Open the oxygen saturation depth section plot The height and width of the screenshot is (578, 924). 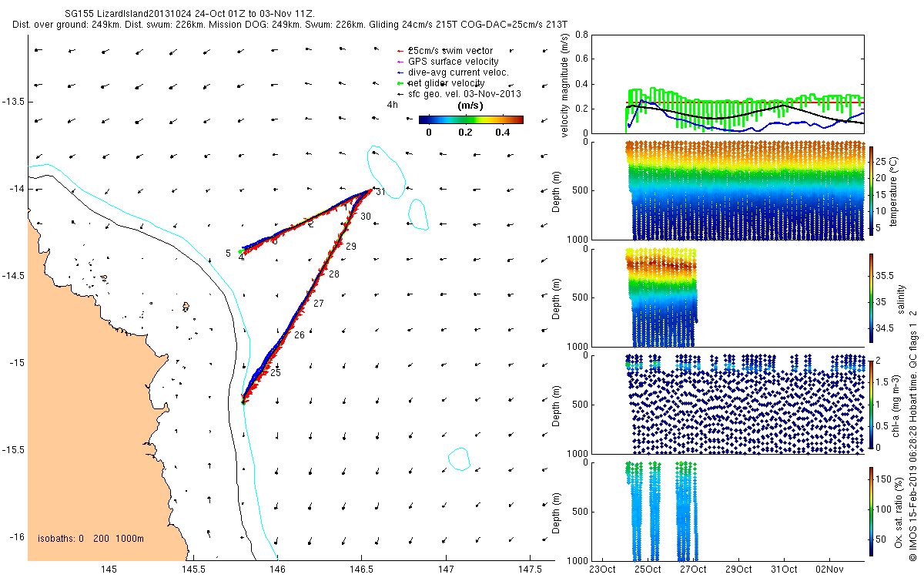728,511
